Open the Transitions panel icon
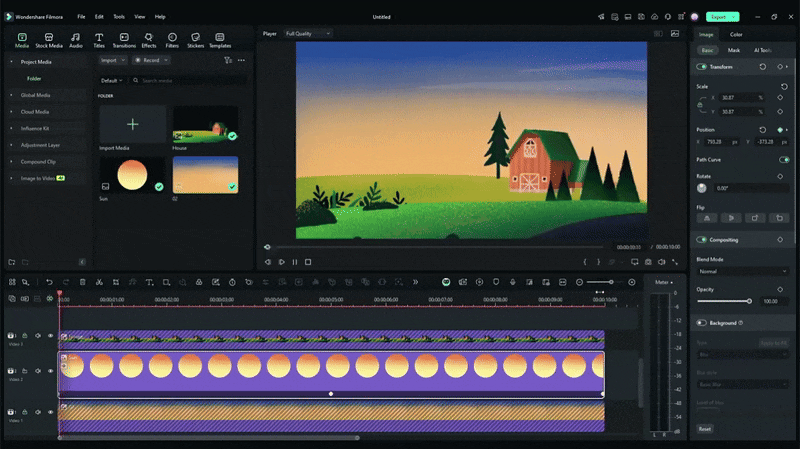 coord(124,40)
